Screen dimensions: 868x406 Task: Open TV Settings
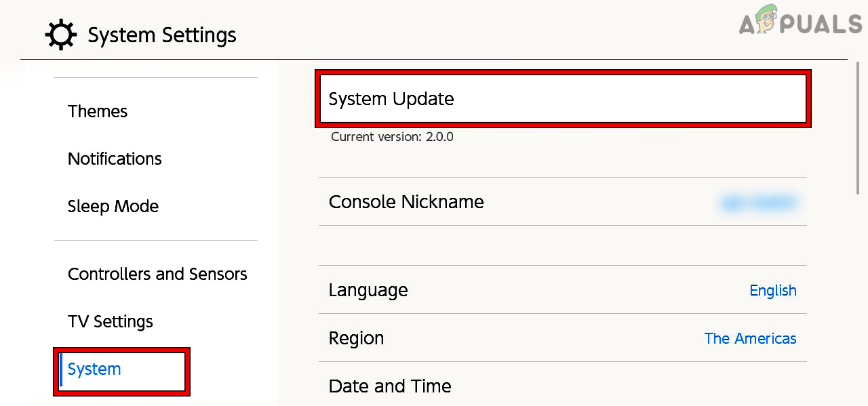(x=110, y=321)
